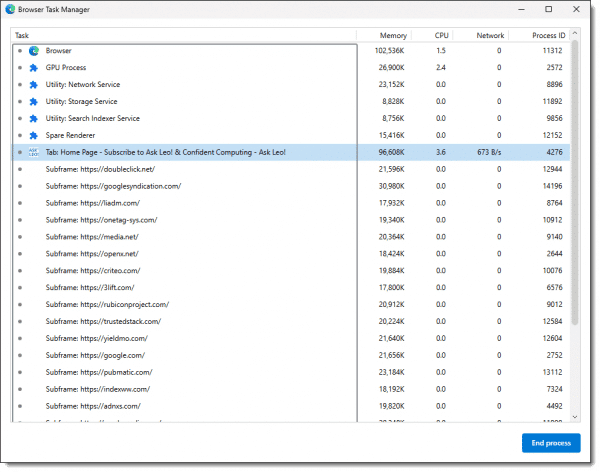600x472 pixels.
Task: Select the trustedstack.com subframe row
Action: 291,322
